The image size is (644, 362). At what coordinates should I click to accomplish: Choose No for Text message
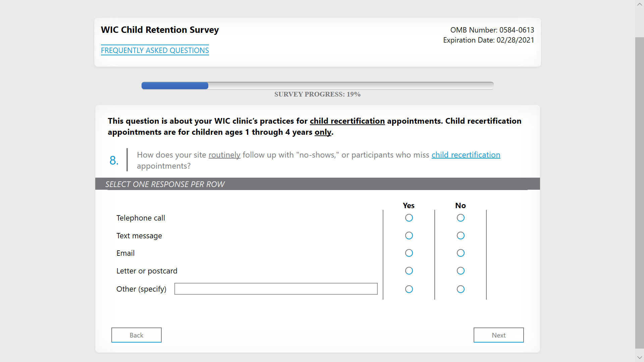pos(461,236)
